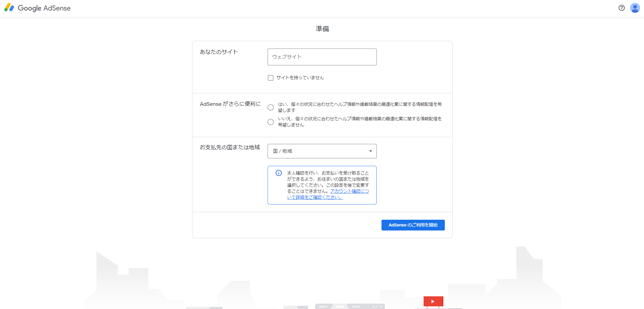Screen dimensions: 644x309
Task: Click the お支払先の国または地域 label
Action: (x=230, y=147)
